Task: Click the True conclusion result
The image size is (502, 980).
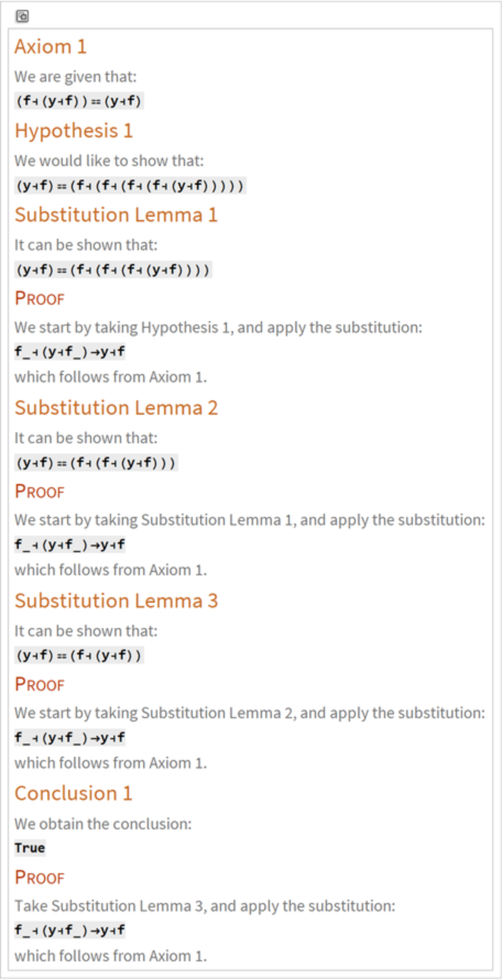Action: click(x=30, y=848)
